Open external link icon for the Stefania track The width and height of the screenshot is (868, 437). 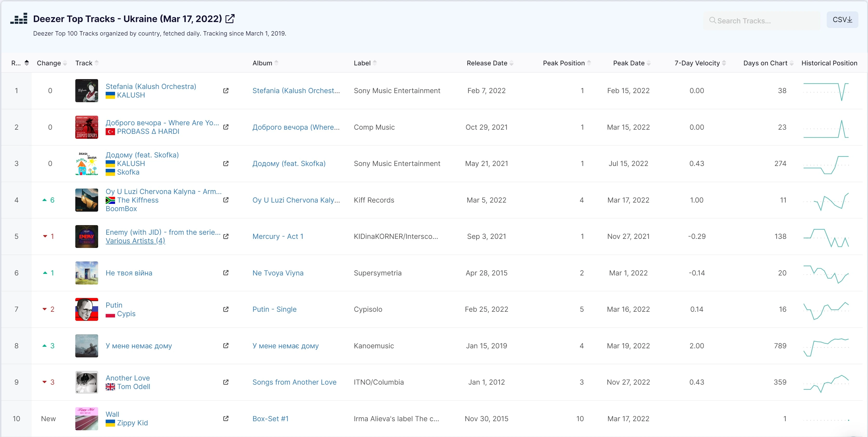point(226,91)
